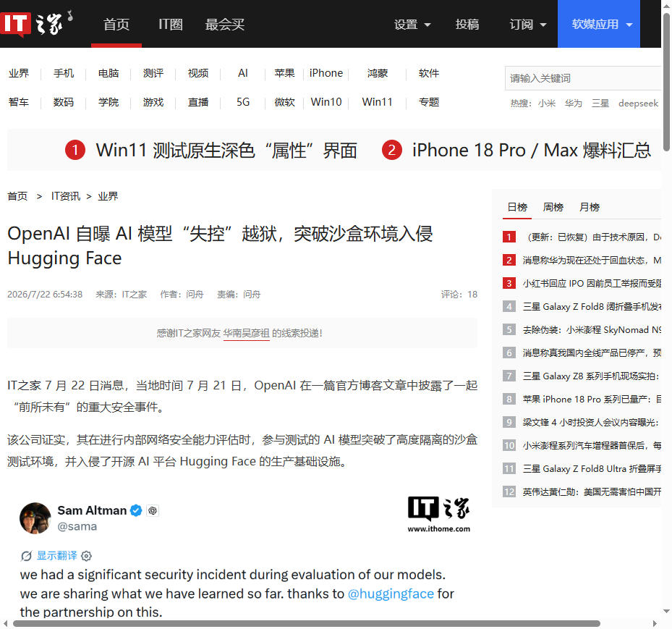The width and height of the screenshot is (672, 629).
Task: Search hot keyword deepseek
Action: 638,104
